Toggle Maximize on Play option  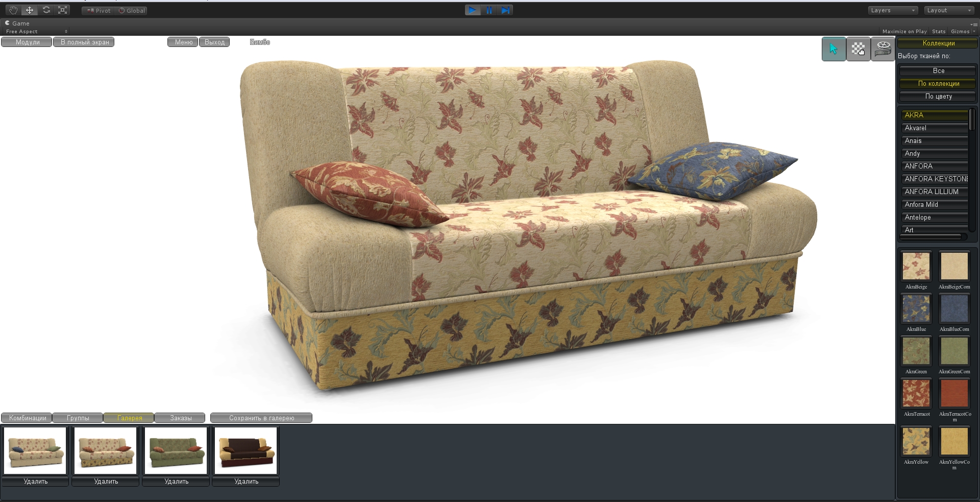coord(904,32)
